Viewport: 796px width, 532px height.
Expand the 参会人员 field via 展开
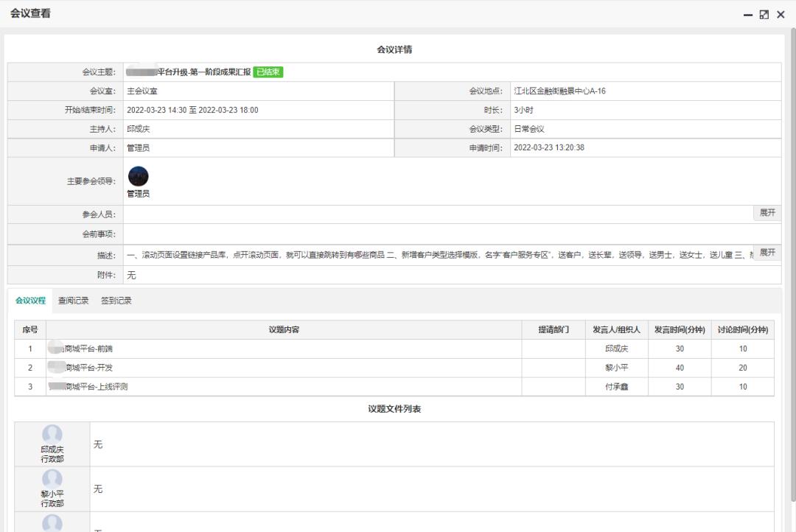point(767,213)
